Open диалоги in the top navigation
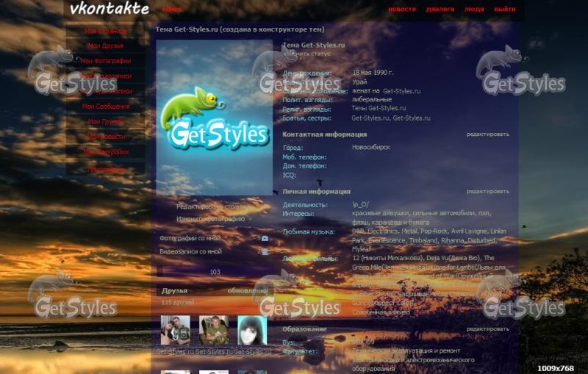The height and width of the screenshot is (374, 588). coord(440,9)
